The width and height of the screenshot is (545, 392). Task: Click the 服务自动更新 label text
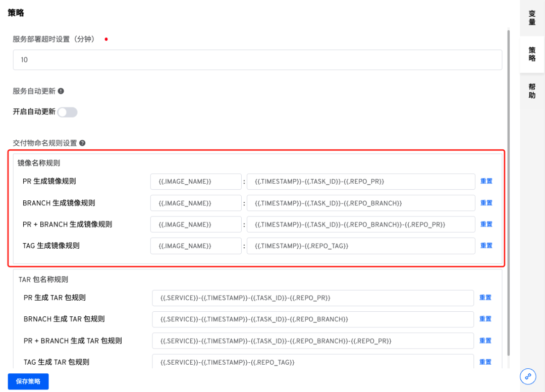coord(34,91)
